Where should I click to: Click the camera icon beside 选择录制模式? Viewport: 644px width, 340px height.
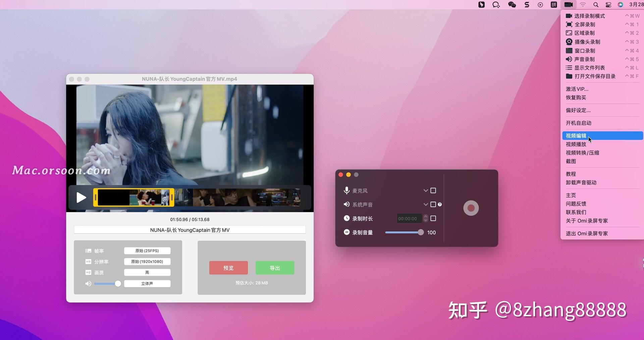pyautogui.click(x=569, y=16)
